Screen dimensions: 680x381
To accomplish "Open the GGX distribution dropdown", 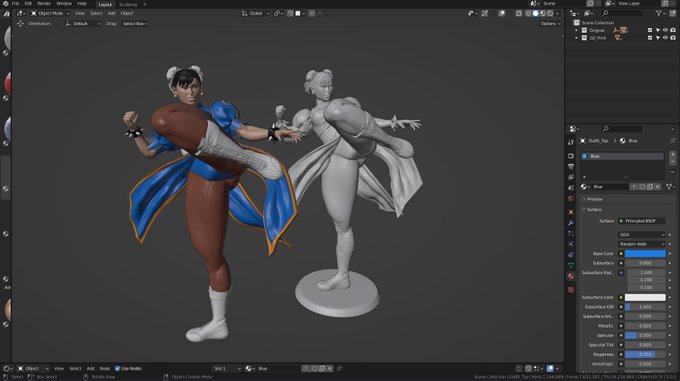I will (642, 234).
